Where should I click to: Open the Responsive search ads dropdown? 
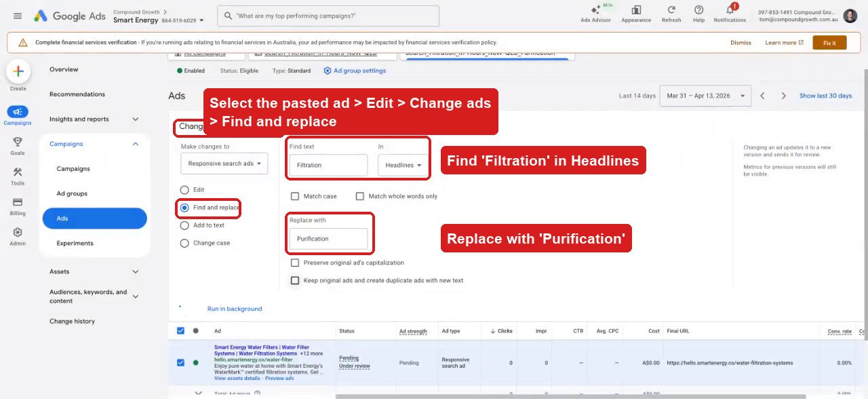tap(224, 164)
